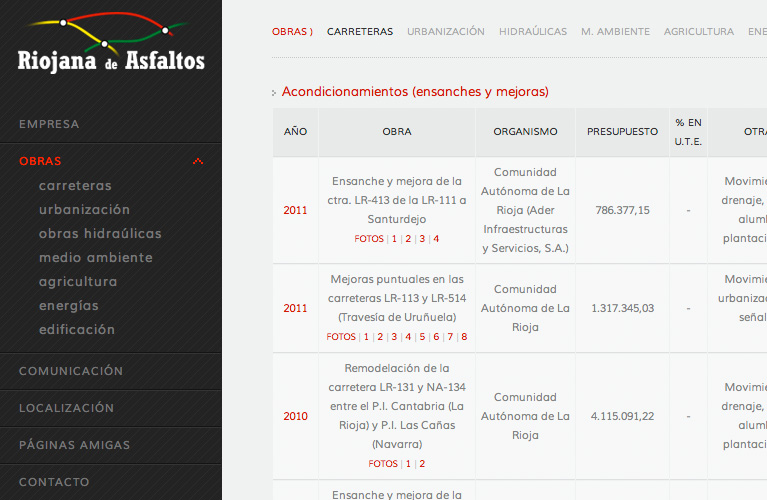Viewport: 767px width, 500px height.
Task: Open agricultura sidebar submenu item
Action: point(78,282)
